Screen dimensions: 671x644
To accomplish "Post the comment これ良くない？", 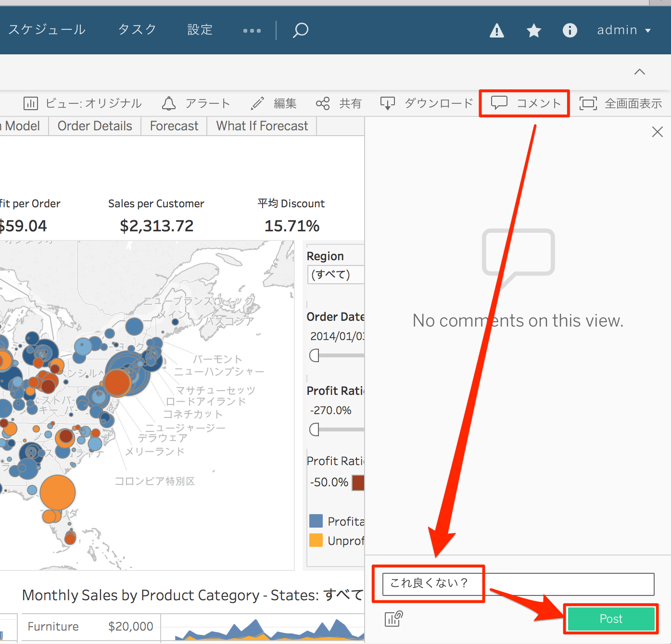I will (610, 619).
